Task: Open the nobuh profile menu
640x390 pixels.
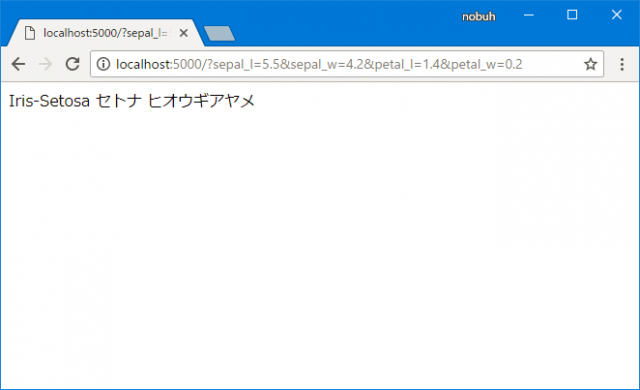Action: 478,16
